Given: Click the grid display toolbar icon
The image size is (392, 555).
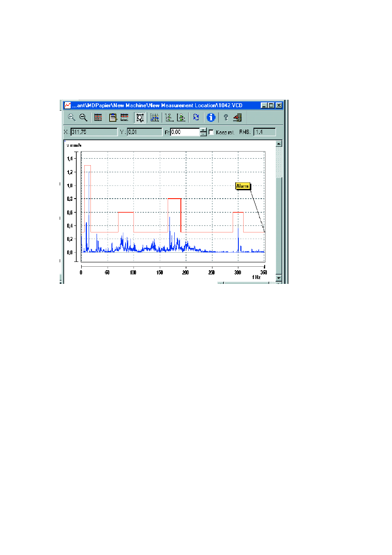Looking at the screenshot, I should [x=155, y=117].
